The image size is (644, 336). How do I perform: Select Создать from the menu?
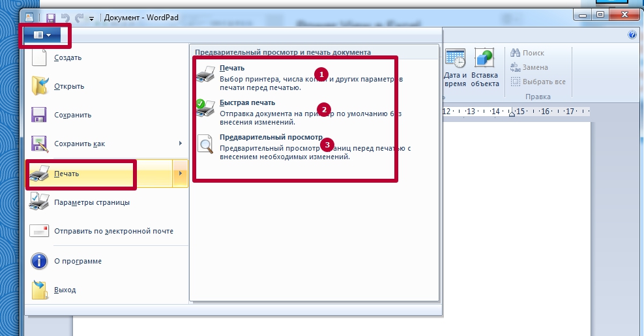coord(68,57)
